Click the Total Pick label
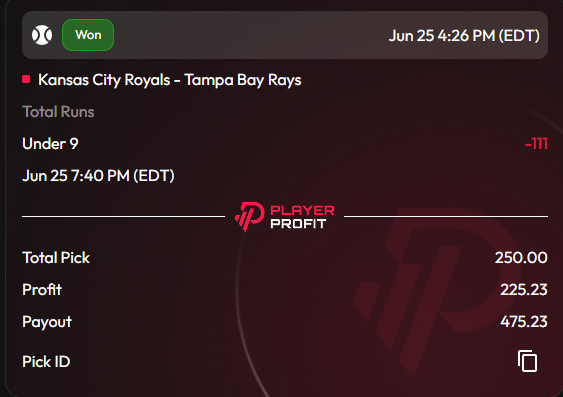The width and height of the screenshot is (563, 397). click(56, 258)
